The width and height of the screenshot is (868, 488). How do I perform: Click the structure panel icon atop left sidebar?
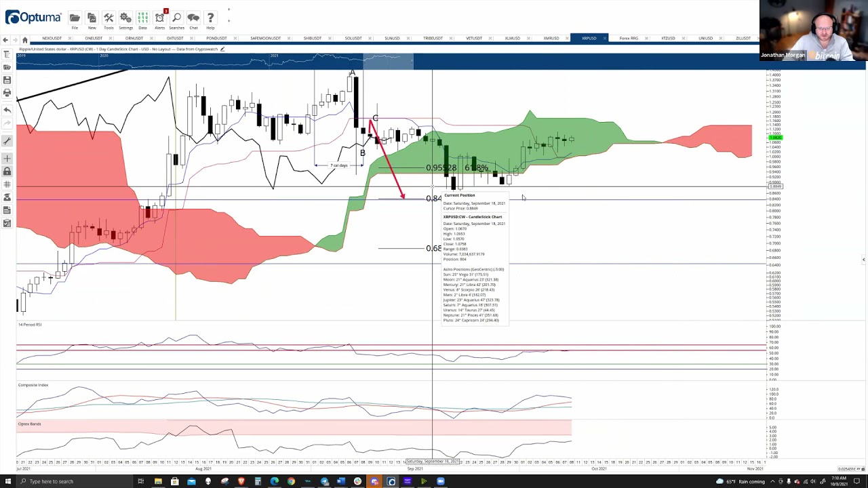pyautogui.click(x=7, y=54)
